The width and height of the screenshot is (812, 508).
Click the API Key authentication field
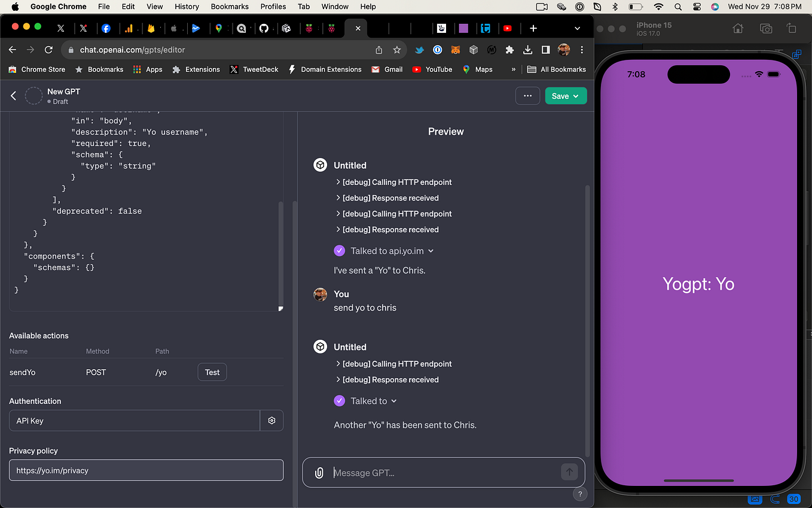[135, 421]
